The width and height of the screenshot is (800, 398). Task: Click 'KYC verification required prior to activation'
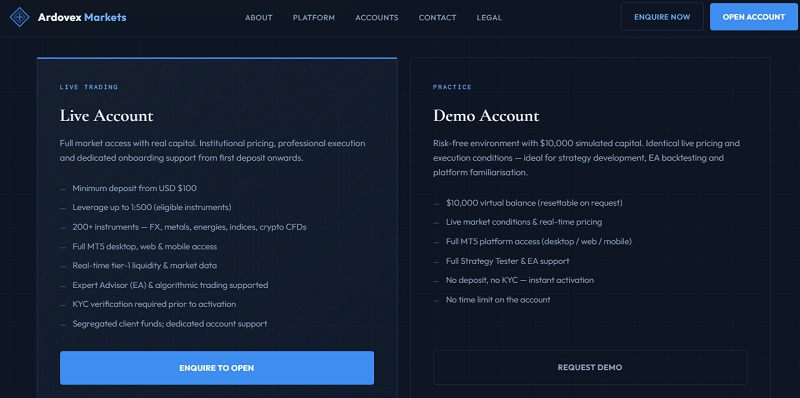coord(154,304)
